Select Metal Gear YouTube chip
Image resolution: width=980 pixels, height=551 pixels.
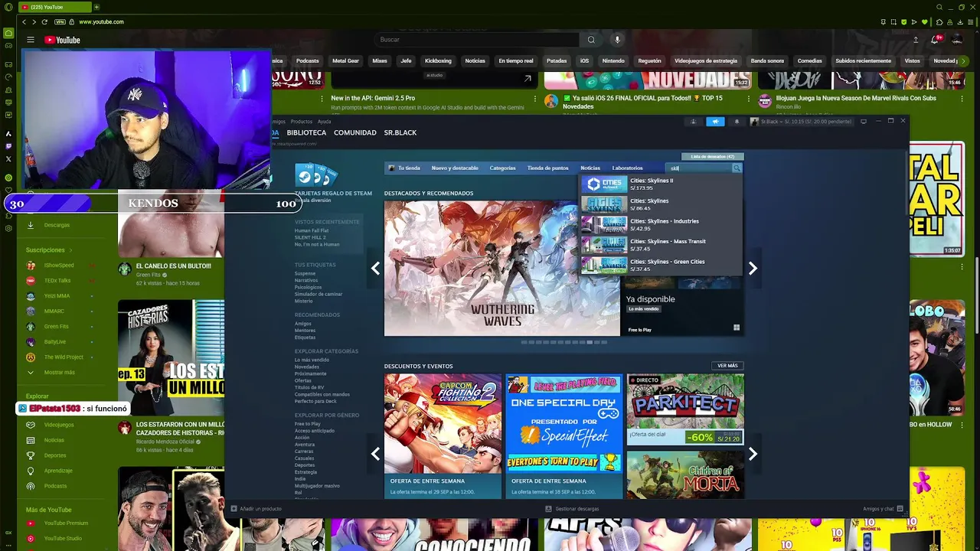pos(345,60)
